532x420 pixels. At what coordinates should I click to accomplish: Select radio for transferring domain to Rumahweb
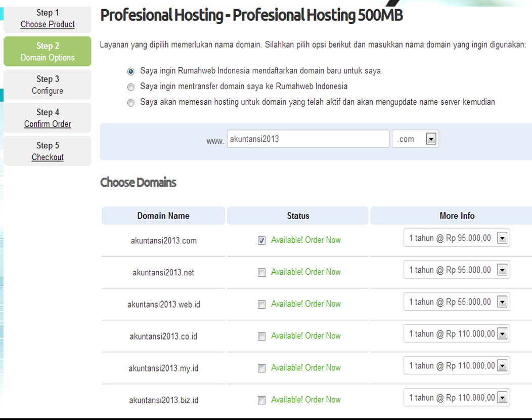click(x=130, y=87)
